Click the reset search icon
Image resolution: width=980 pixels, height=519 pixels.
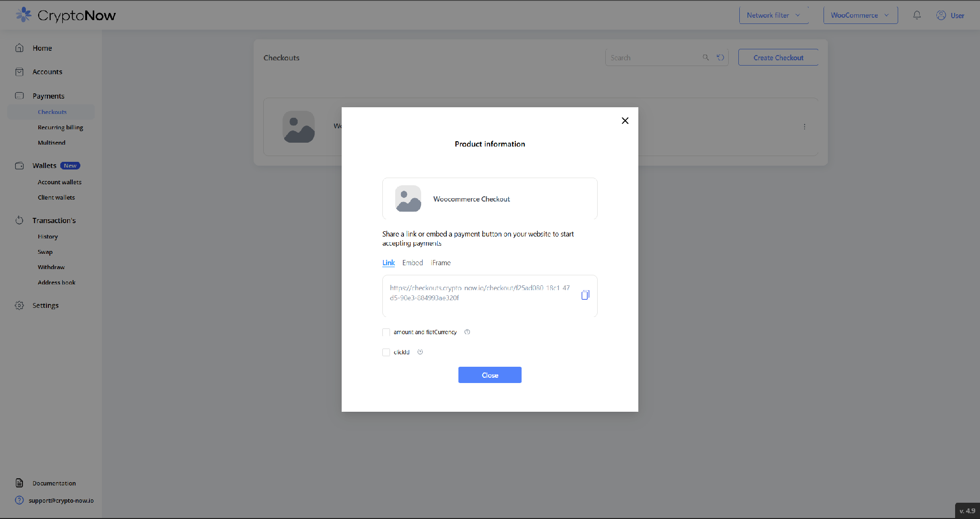[720, 57]
